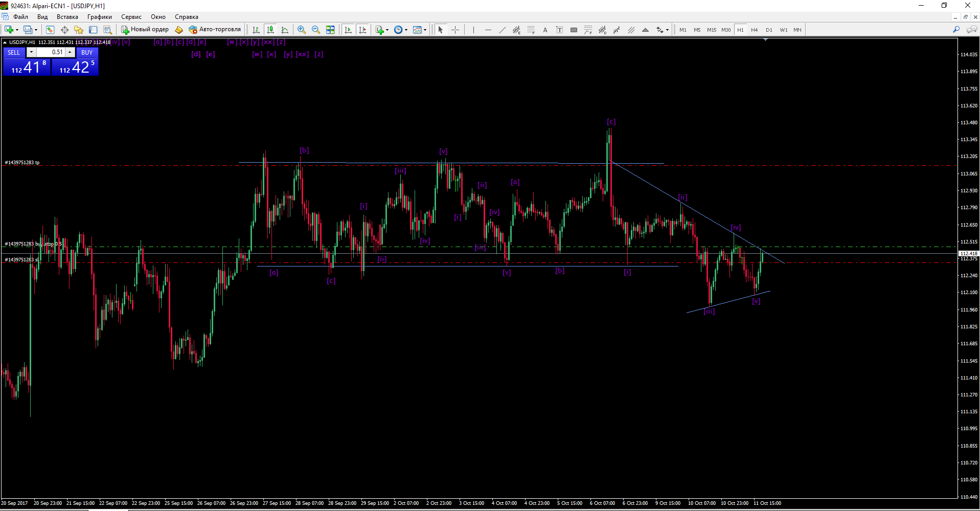Open the Navigator folder-star icon
The image size is (980, 511).
[79, 30]
